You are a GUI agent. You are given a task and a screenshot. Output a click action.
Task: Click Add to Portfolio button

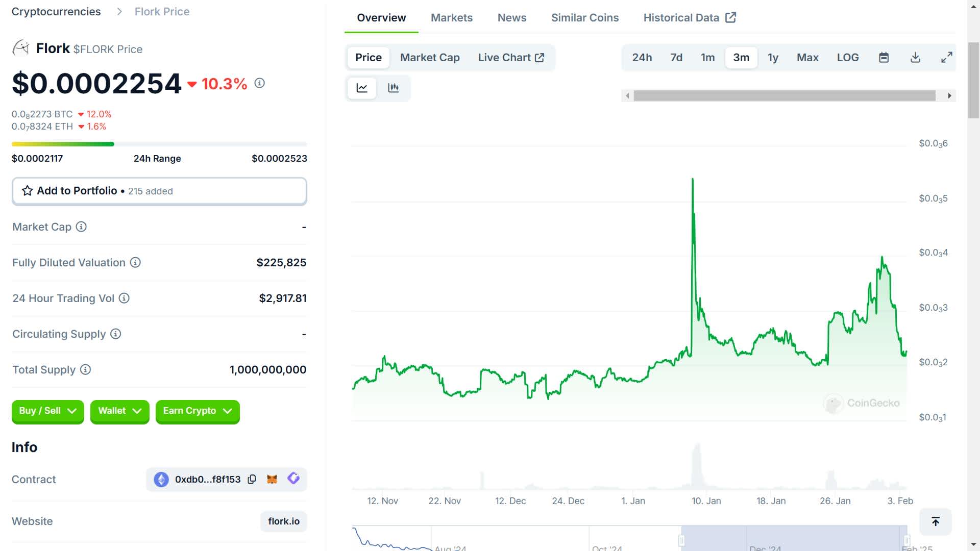(x=159, y=191)
